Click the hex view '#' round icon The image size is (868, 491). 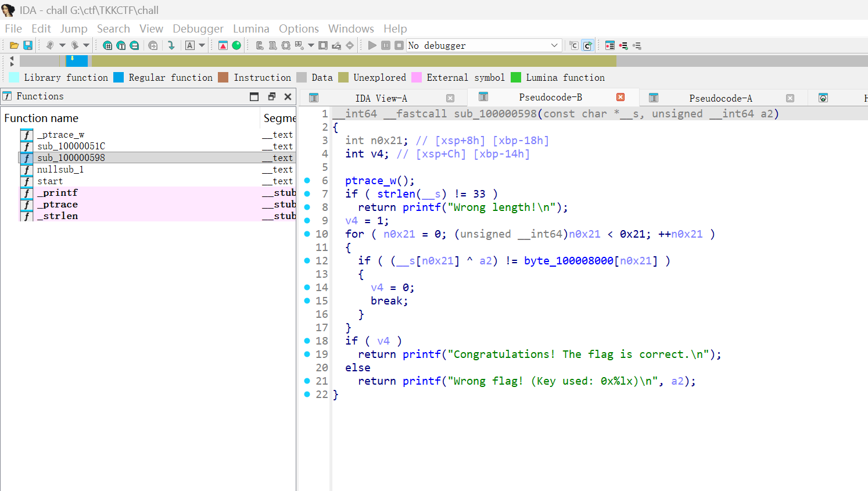[x=107, y=45]
